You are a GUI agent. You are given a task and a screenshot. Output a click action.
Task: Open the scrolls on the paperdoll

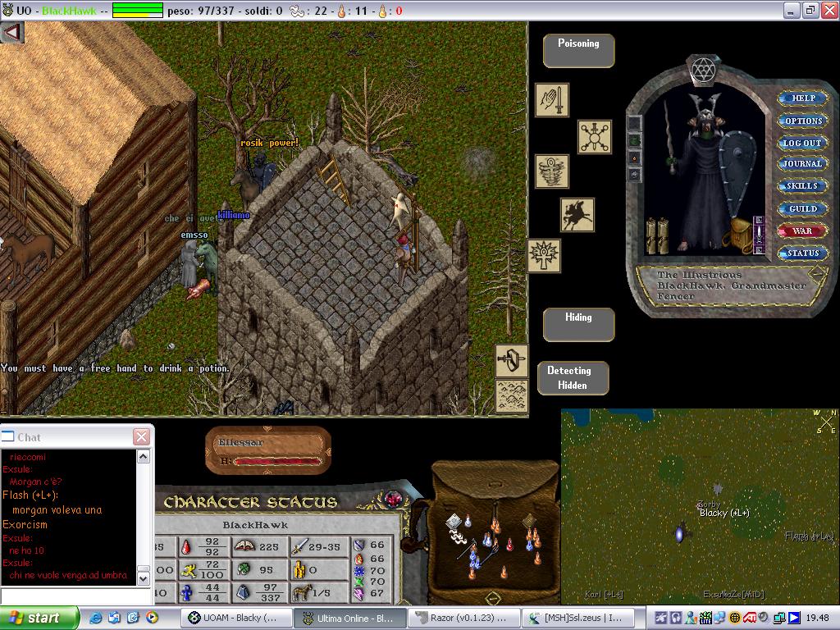[657, 235]
